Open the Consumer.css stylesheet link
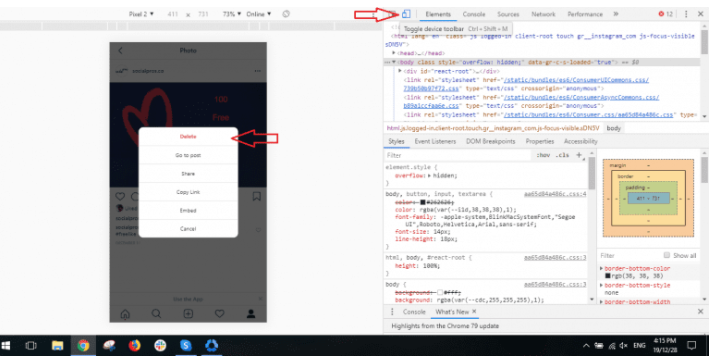This screenshot has width=713, height=361. [588, 115]
